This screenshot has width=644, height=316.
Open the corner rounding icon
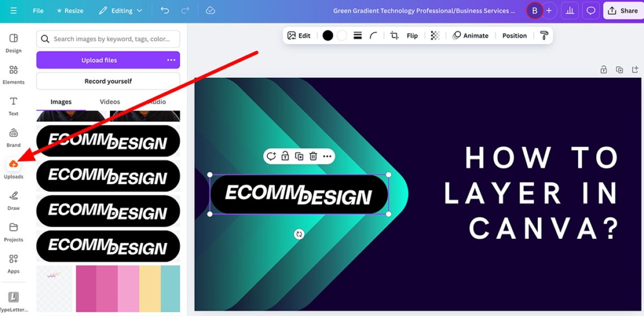click(374, 36)
